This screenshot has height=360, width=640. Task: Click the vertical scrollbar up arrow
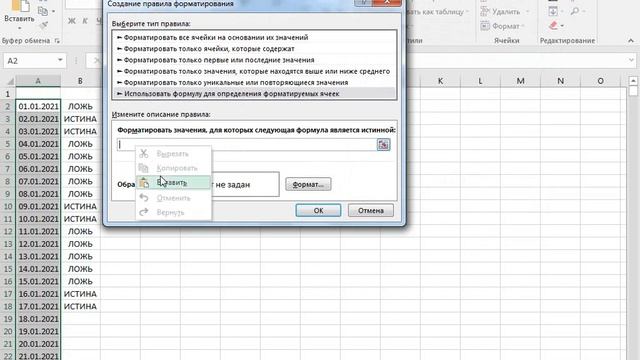(633, 81)
